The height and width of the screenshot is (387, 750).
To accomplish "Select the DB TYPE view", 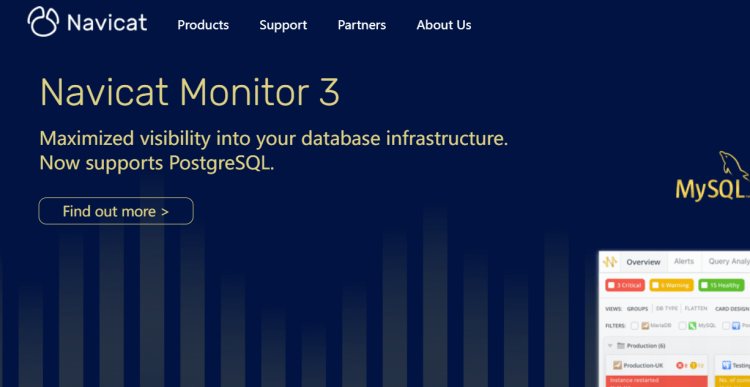I will (x=667, y=309).
